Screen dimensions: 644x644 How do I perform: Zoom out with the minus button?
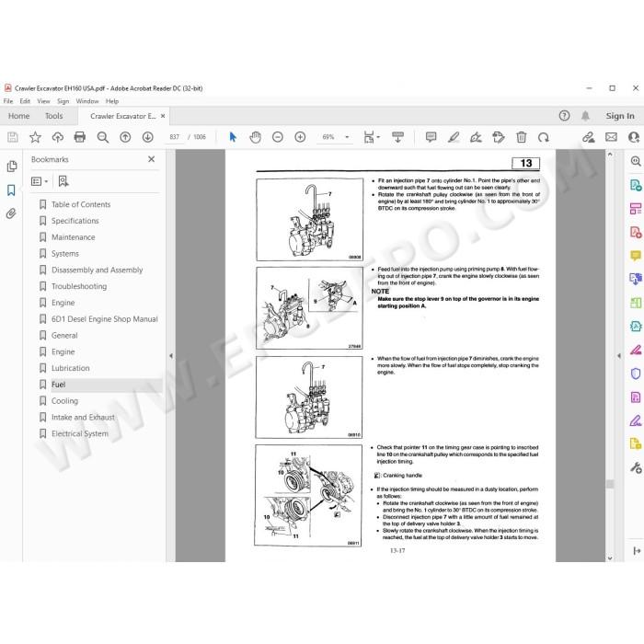pyautogui.click(x=278, y=137)
